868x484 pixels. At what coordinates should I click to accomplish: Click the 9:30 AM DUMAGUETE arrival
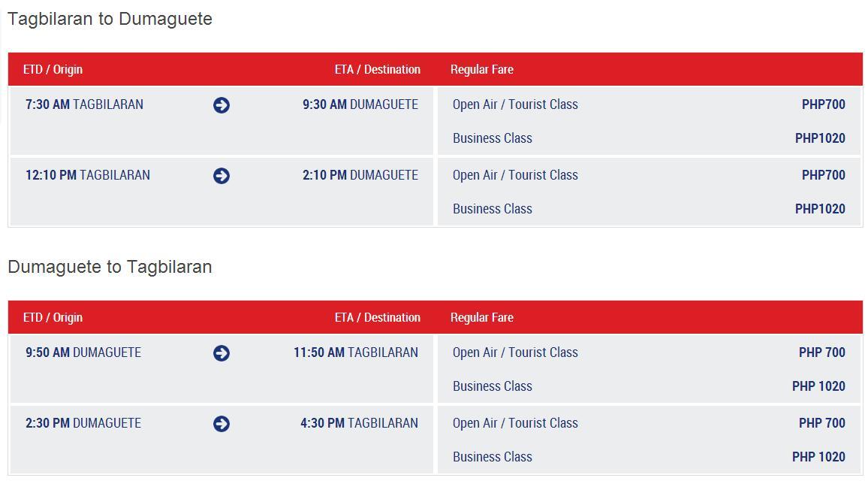pos(360,104)
